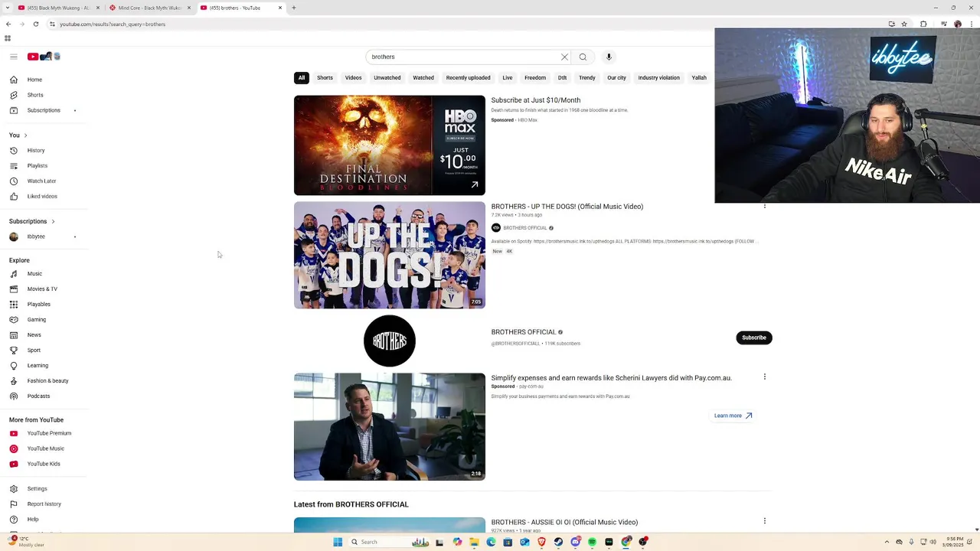This screenshot has height=551, width=980.
Task: Open the UP THE DOGS video thumbnail
Action: point(390,255)
